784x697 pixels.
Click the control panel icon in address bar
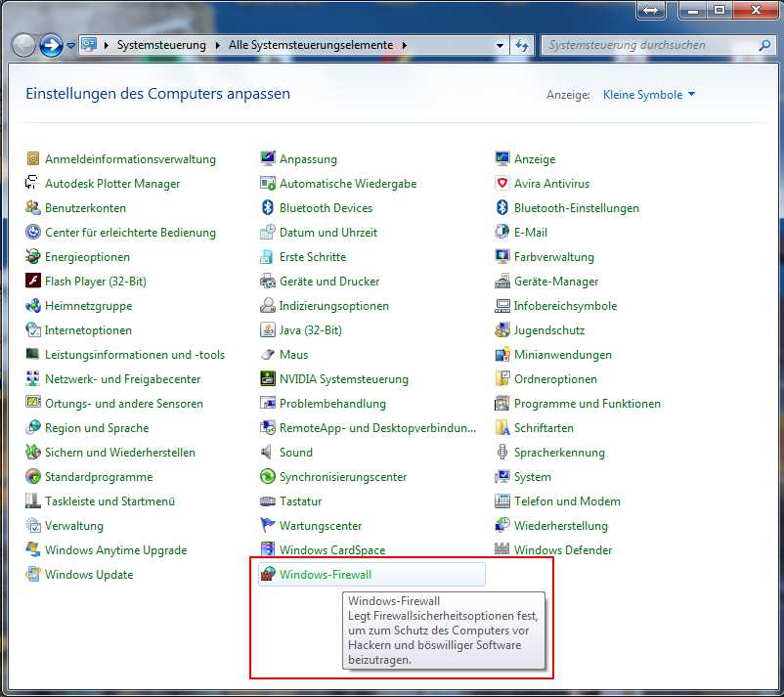point(89,45)
